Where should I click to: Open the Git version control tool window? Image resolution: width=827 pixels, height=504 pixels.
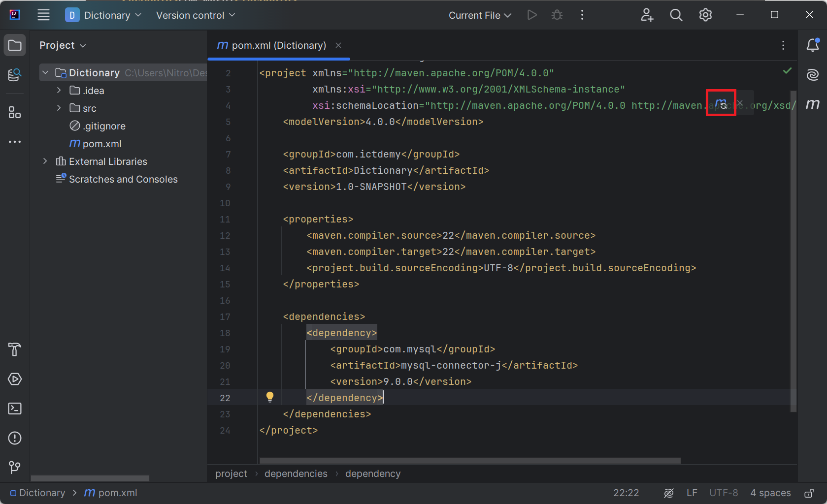click(x=15, y=467)
